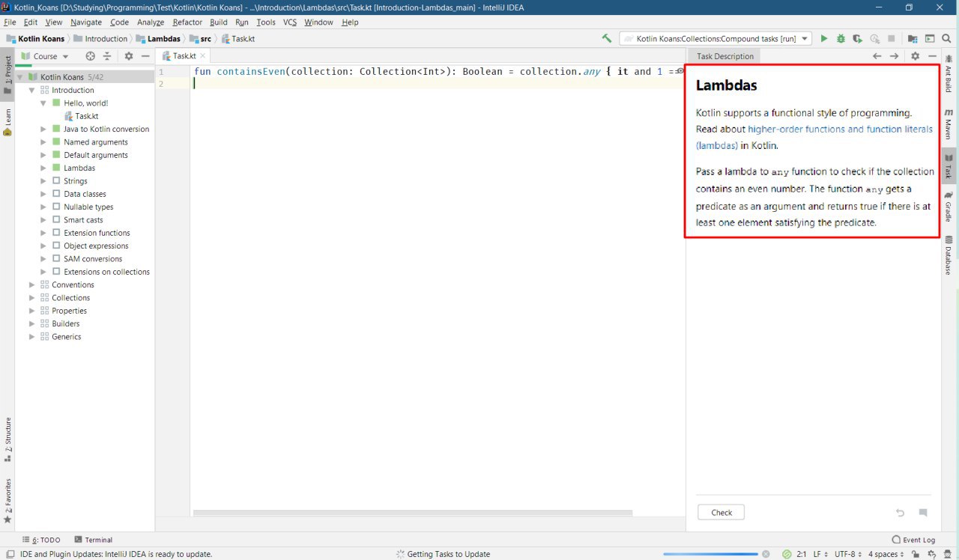The height and width of the screenshot is (560, 959).
Task: Select the Data classes lesson
Action: click(85, 194)
